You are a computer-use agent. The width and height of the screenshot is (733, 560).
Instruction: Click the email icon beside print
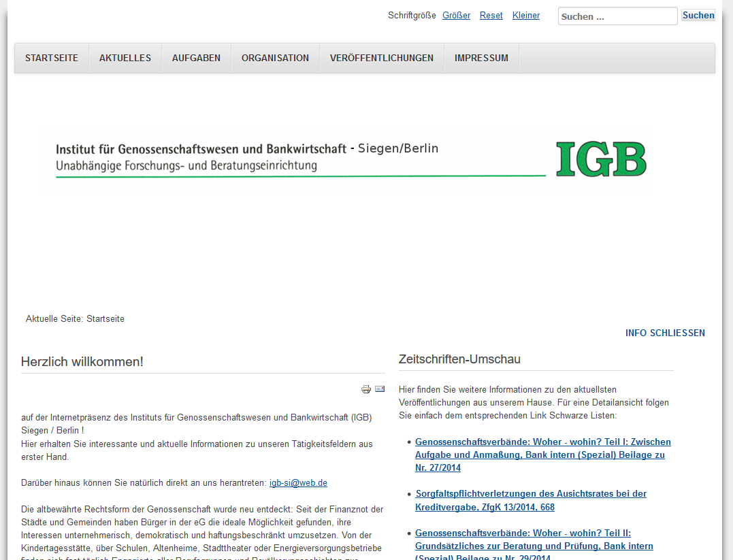(380, 389)
